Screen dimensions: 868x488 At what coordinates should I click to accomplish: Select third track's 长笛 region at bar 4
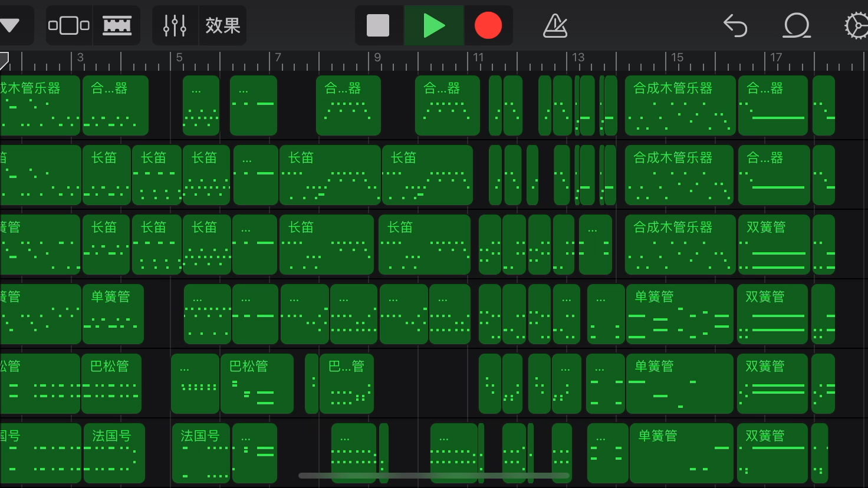coord(157,245)
